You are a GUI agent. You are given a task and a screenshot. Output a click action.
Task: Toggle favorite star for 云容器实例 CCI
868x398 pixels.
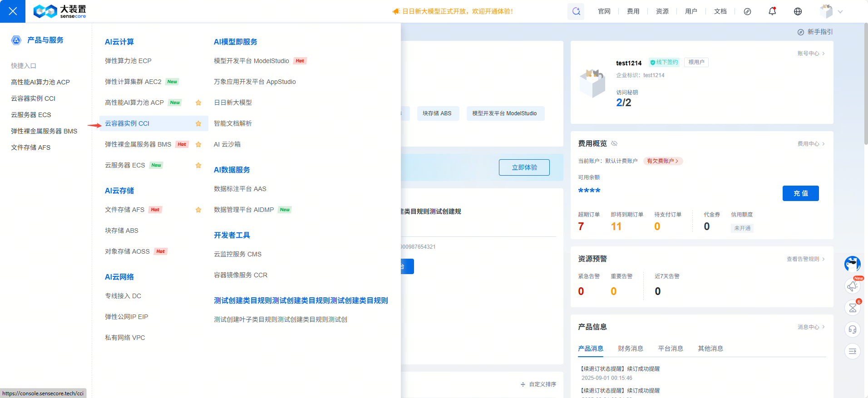pos(198,123)
